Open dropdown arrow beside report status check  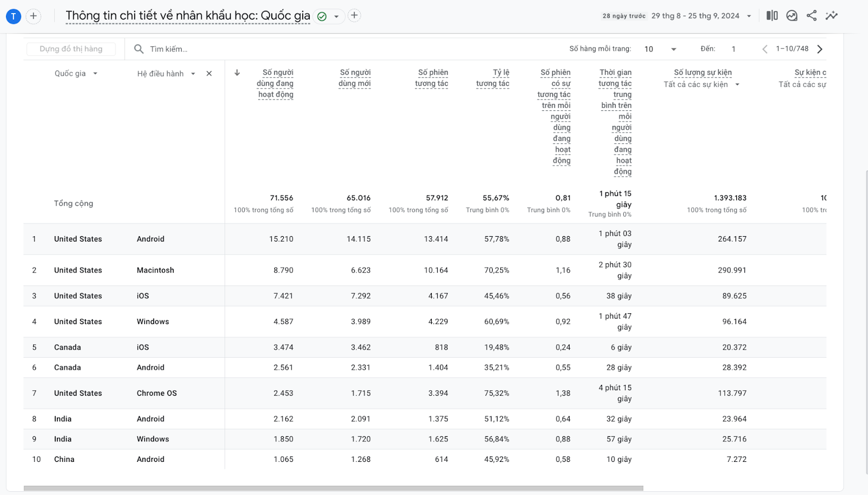(x=336, y=16)
